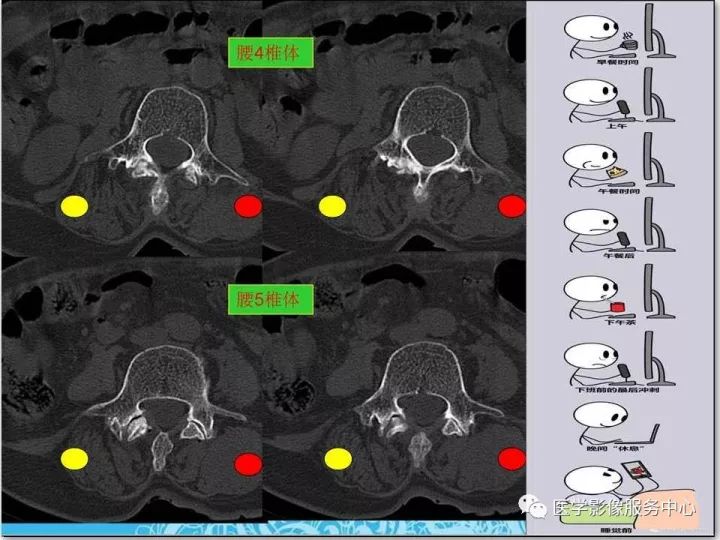Click red marker on top-right L4 scan
This screenshot has width=720, height=540.
click(x=512, y=206)
